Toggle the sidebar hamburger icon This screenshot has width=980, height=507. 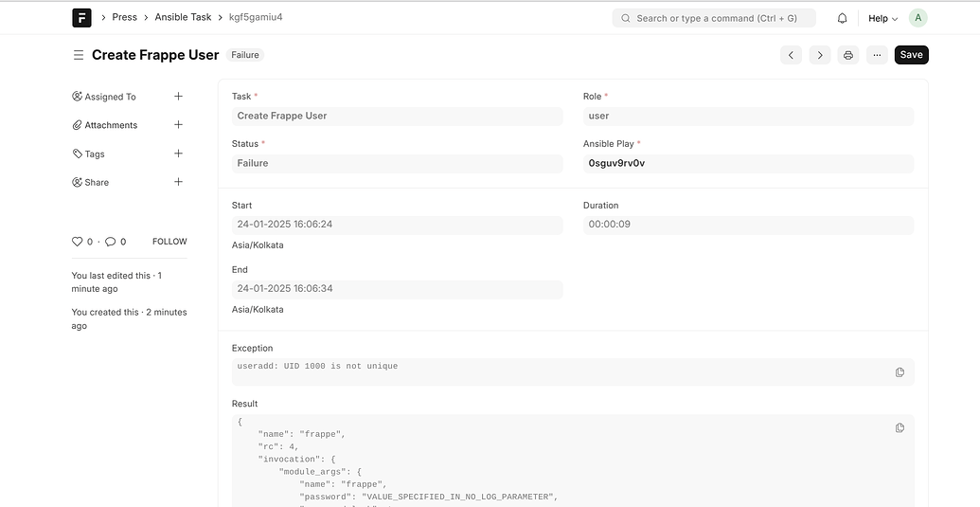(79, 55)
